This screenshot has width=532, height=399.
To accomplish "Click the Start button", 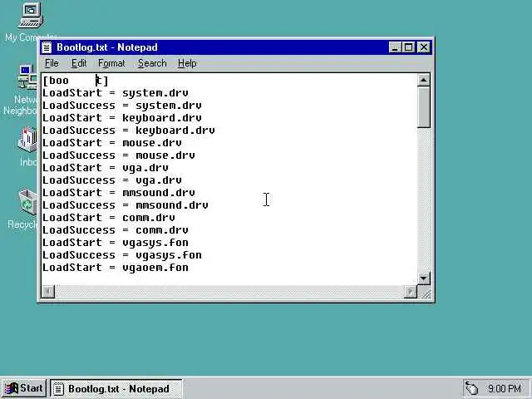I will click(24, 388).
